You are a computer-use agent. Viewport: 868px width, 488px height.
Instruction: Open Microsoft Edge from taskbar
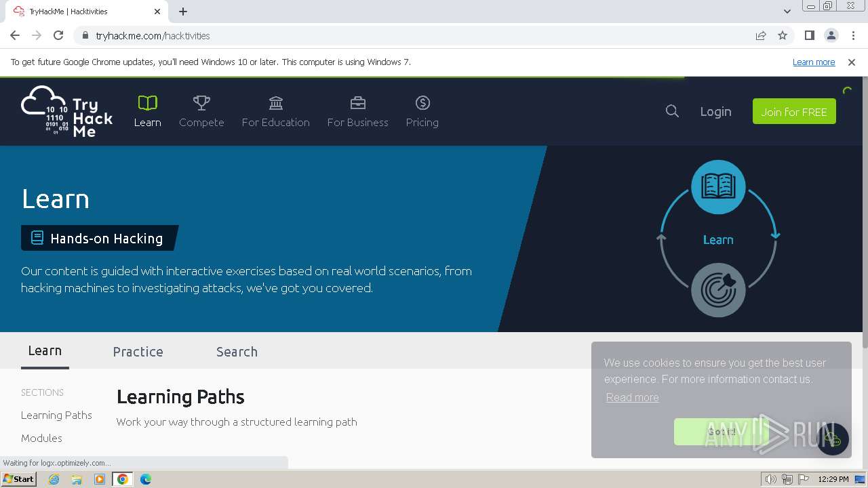146,479
